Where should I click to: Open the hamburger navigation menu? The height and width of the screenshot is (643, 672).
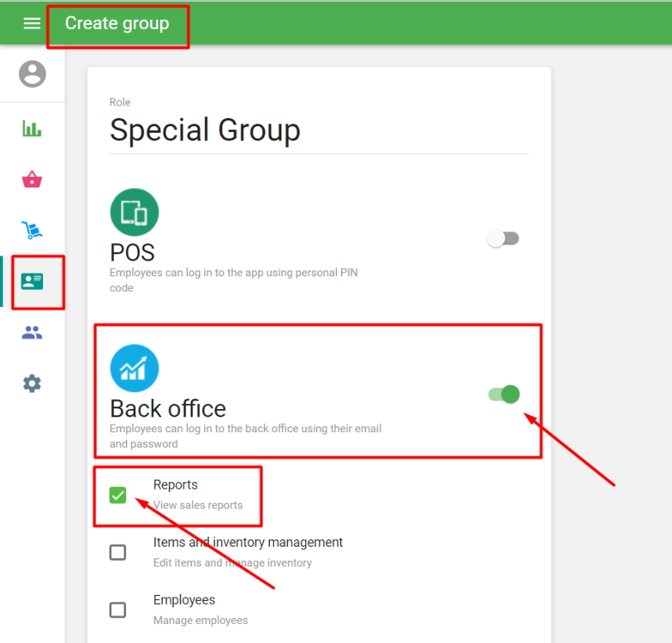(32, 23)
